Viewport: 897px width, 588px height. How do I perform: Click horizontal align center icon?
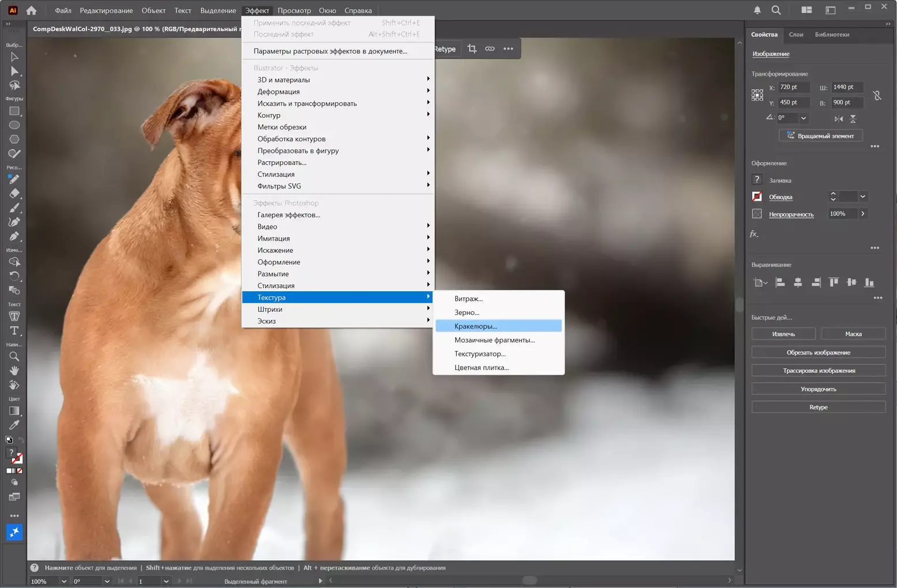coord(798,282)
